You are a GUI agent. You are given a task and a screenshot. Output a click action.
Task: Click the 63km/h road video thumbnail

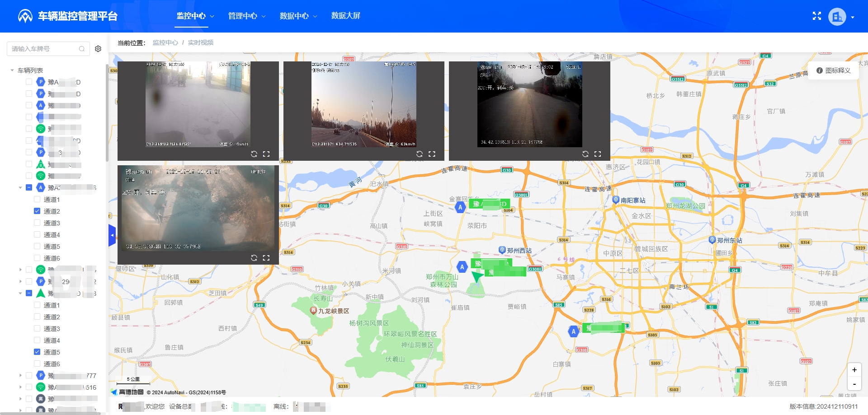click(363, 104)
